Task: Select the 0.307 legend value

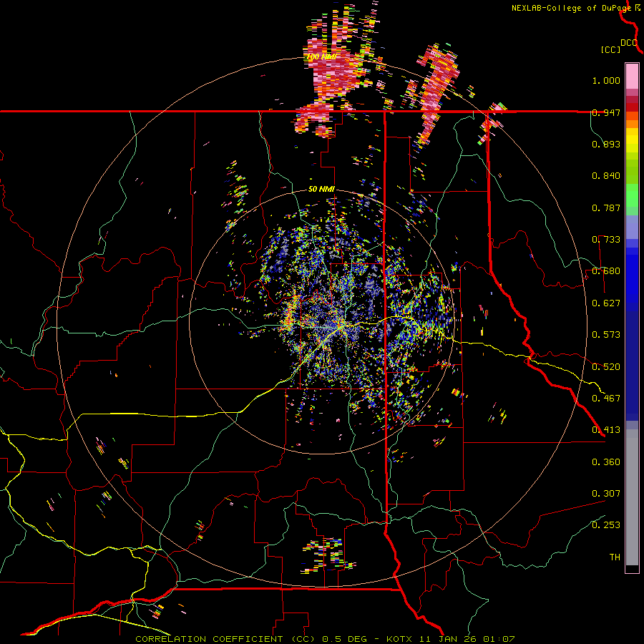Action: (x=606, y=494)
